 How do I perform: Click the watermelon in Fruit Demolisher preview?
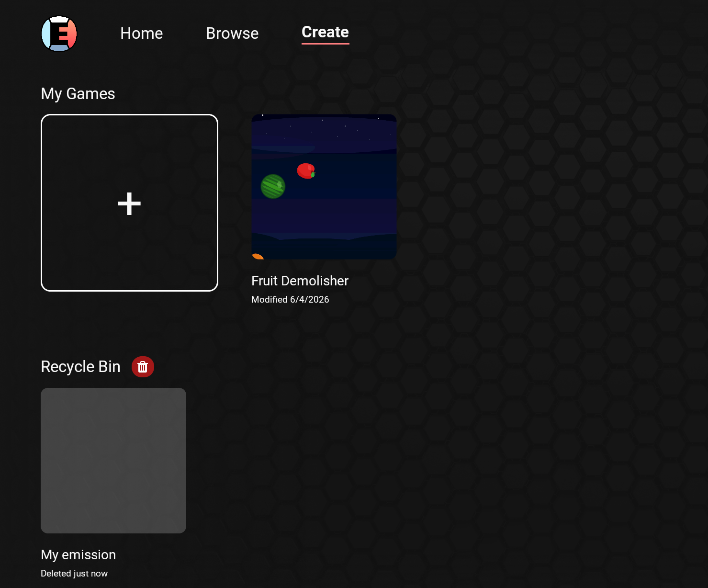273,186
